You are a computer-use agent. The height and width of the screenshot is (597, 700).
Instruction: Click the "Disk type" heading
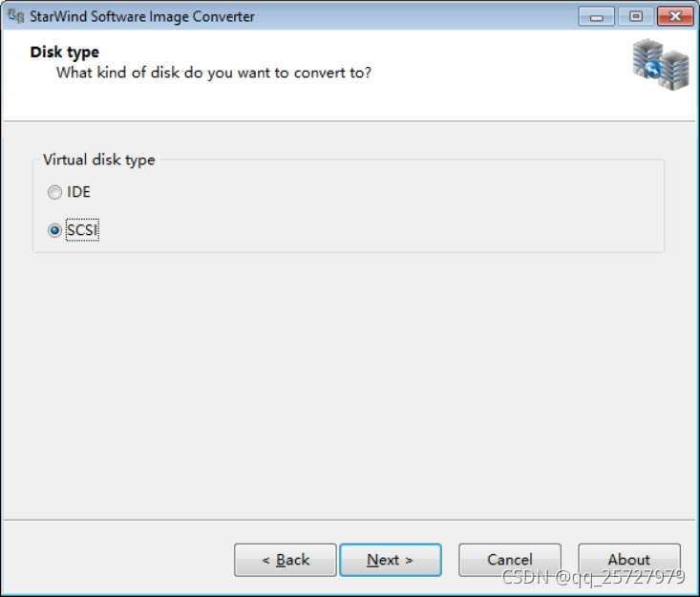pos(64,52)
